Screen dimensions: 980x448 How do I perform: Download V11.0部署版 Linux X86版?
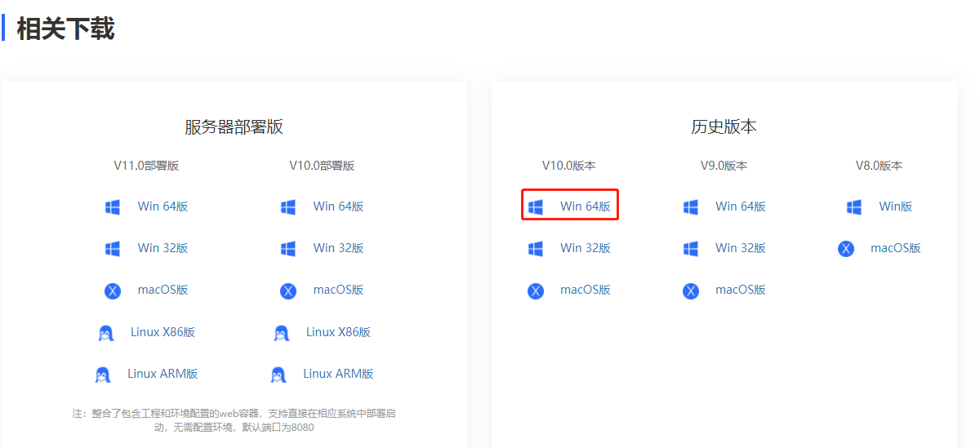tap(163, 332)
